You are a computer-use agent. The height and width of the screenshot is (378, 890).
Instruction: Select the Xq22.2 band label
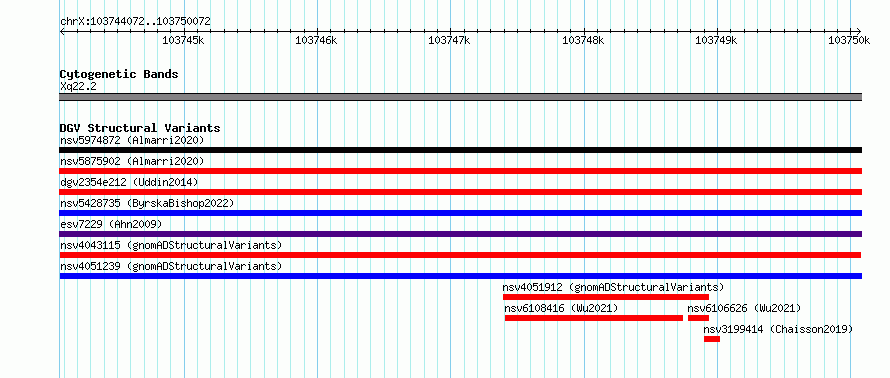click(78, 87)
